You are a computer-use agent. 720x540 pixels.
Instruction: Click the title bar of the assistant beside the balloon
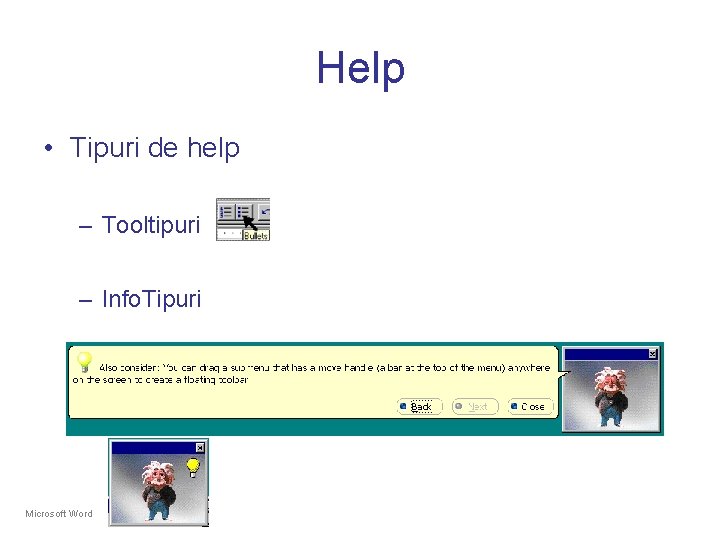[606, 354]
